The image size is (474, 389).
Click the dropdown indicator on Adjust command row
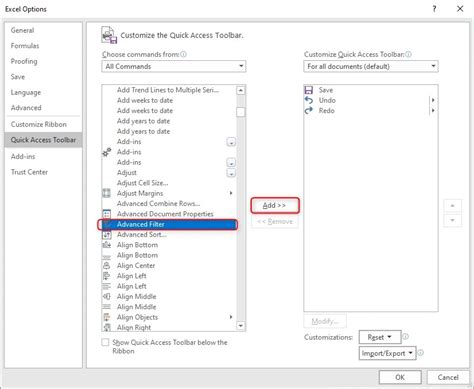[231, 173]
